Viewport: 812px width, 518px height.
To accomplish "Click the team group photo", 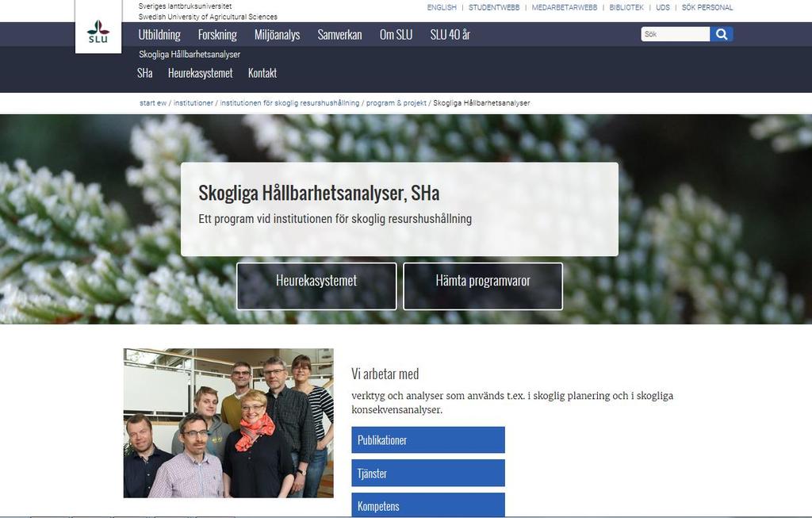I will pos(228,423).
